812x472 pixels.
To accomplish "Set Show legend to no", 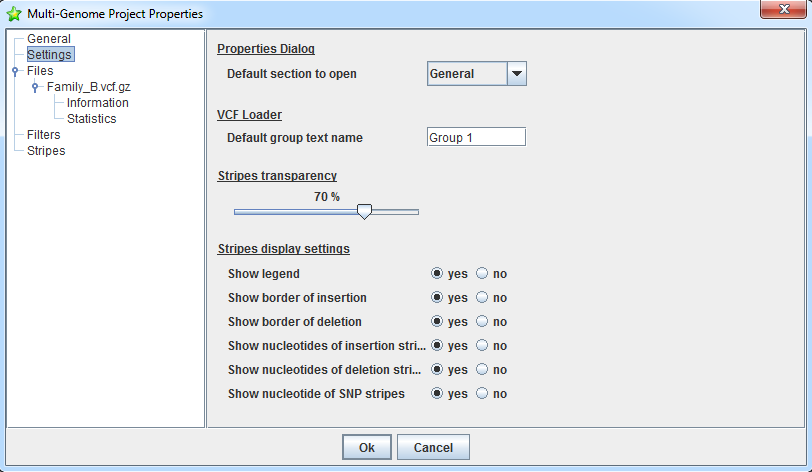I will point(482,274).
